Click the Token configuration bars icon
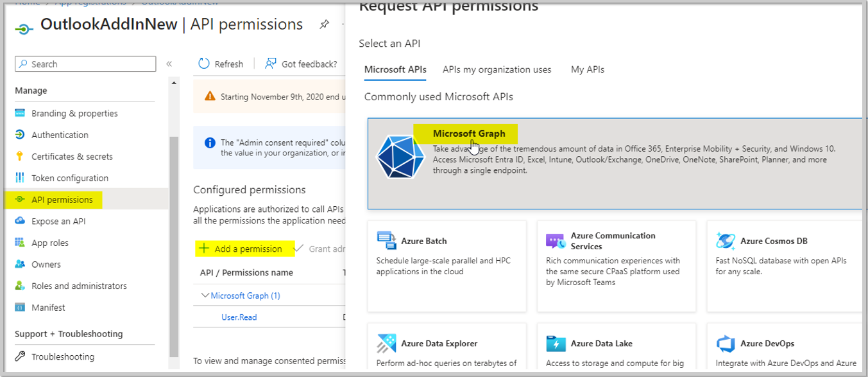Image resolution: width=868 pixels, height=377 pixels. pyautogui.click(x=20, y=178)
